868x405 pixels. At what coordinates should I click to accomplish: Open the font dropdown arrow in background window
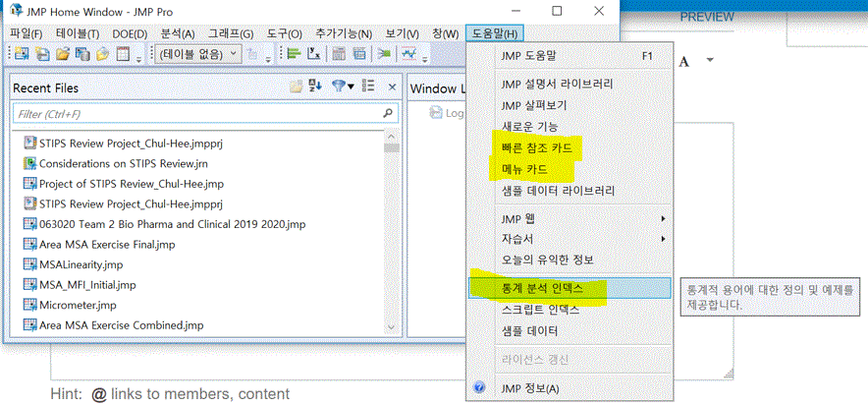point(710,59)
